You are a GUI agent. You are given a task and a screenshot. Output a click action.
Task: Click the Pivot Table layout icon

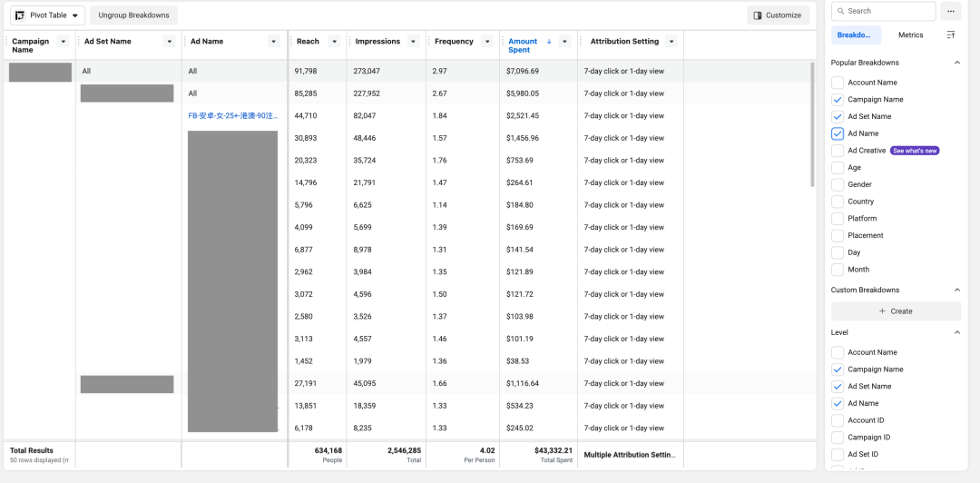click(x=20, y=15)
